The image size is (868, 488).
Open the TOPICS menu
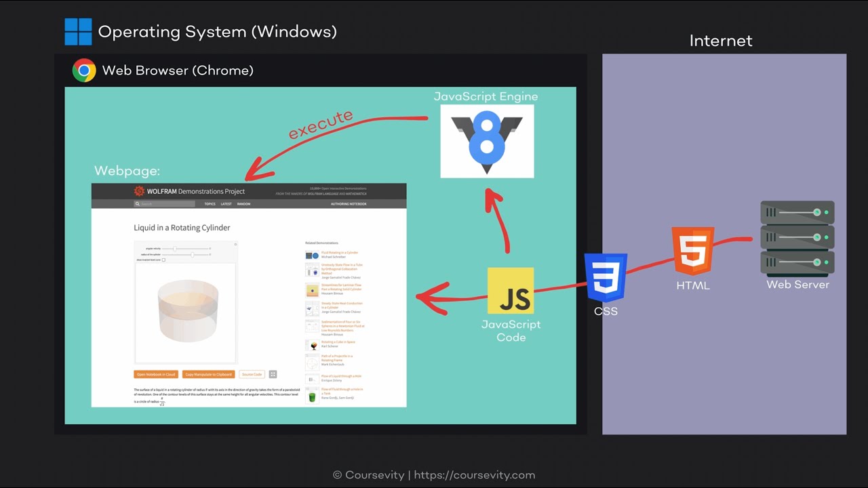tap(210, 204)
